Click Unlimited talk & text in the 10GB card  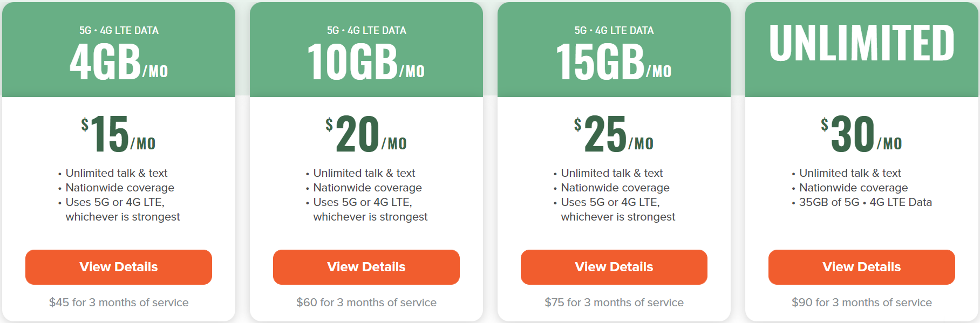[x=364, y=173]
